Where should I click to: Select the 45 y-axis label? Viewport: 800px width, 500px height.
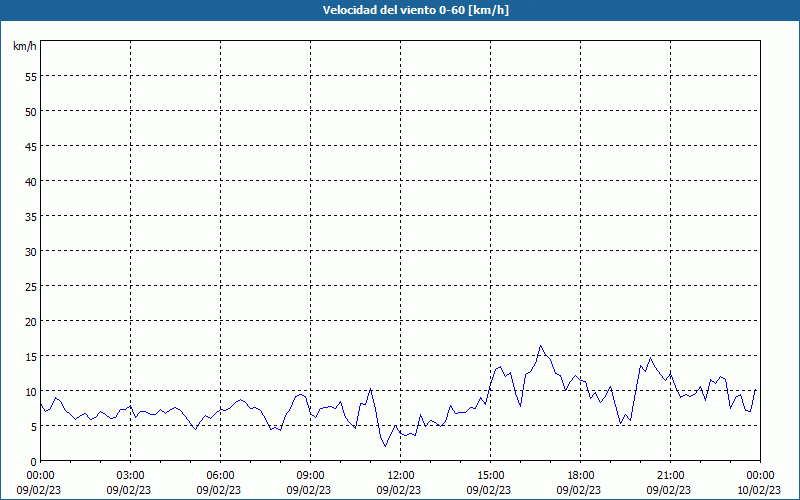coord(30,146)
